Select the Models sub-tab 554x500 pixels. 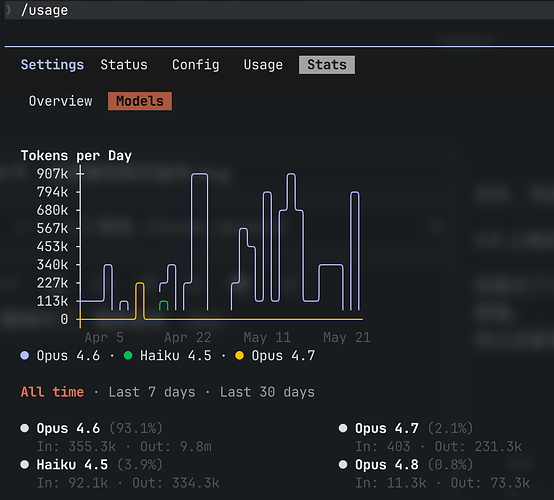pos(140,101)
